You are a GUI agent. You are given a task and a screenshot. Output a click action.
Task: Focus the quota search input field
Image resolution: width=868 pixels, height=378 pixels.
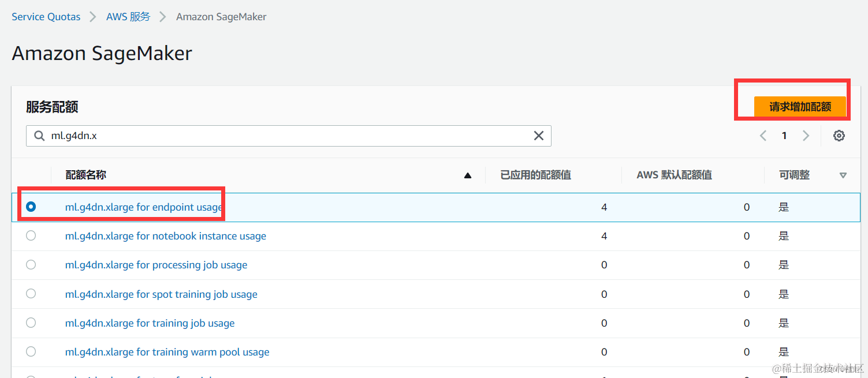pos(288,136)
